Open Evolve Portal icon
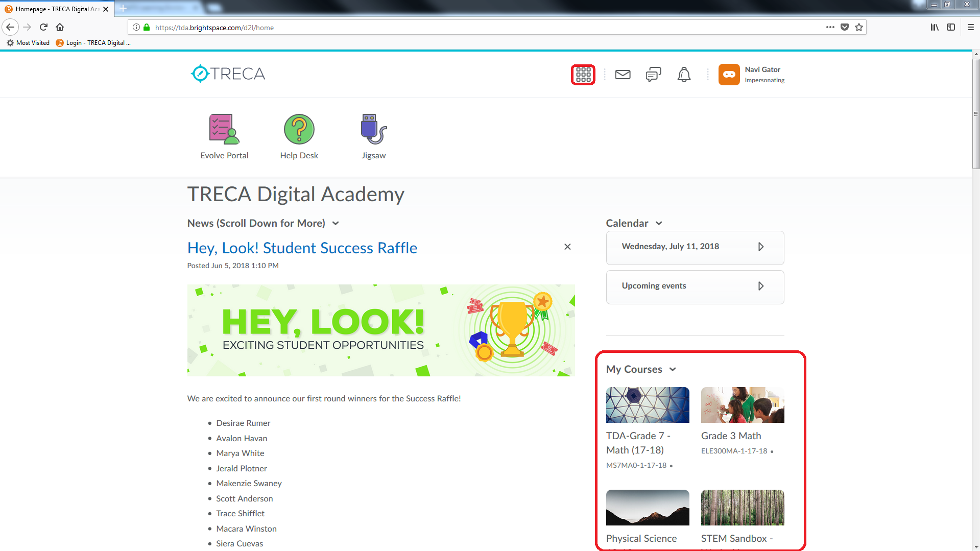This screenshot has height=551, width=980. 224,129
